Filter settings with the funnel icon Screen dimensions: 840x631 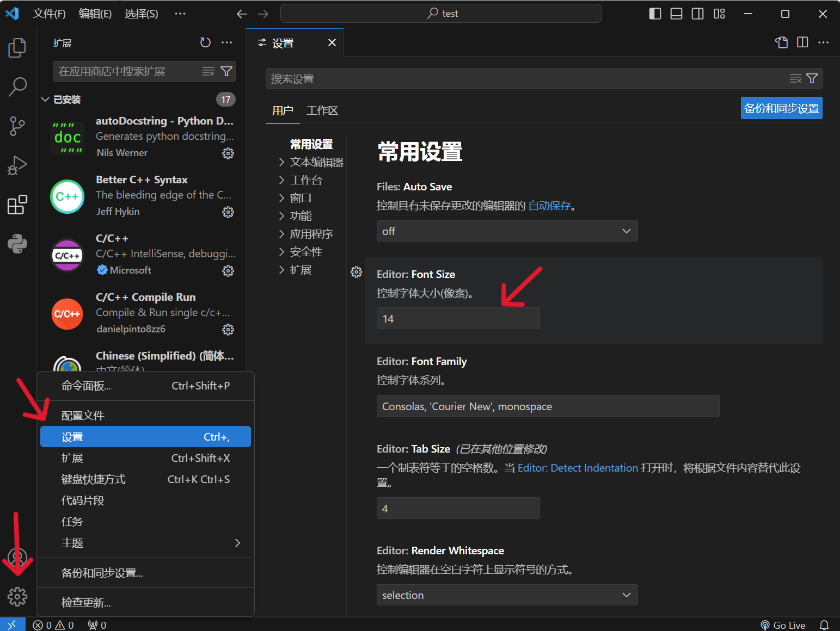coord(812,79)
